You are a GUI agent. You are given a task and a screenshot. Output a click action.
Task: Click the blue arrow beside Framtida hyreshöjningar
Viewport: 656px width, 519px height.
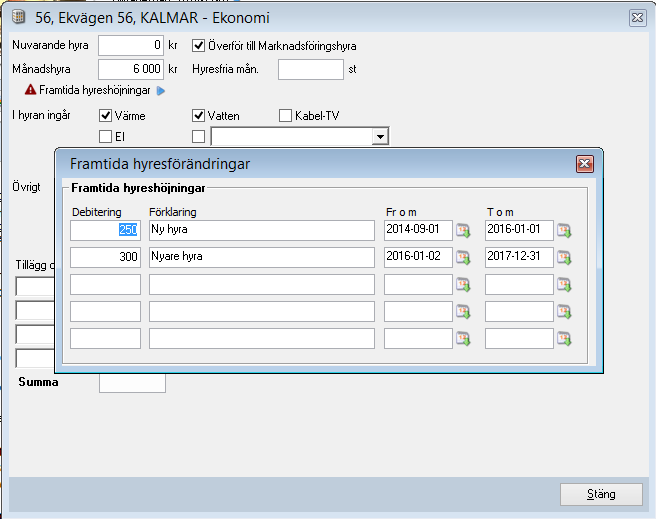[161, 91]
